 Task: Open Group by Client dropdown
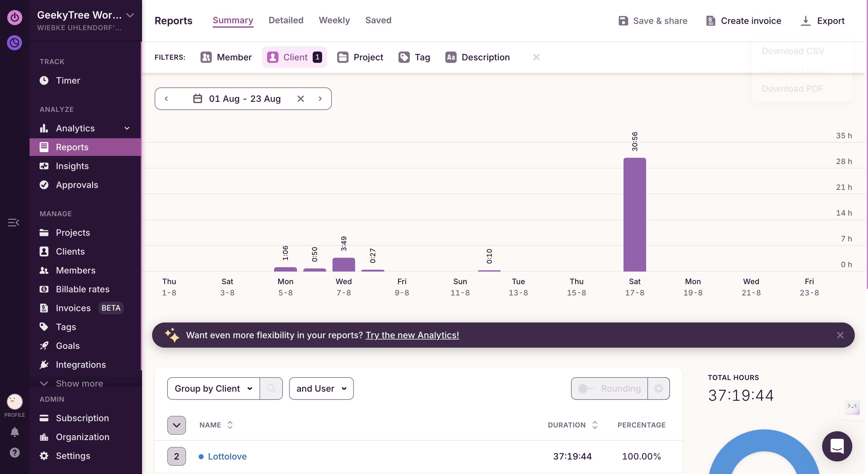(x=213, y=389)
